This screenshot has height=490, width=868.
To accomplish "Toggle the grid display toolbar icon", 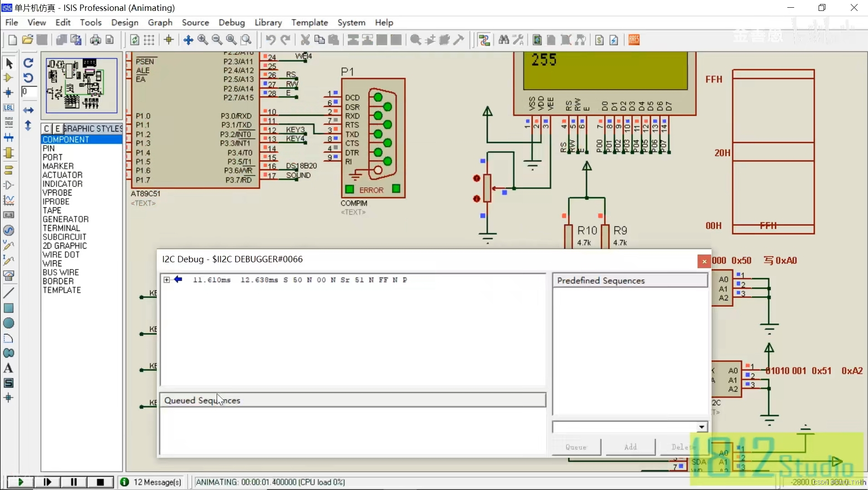I will pos(149,40).
